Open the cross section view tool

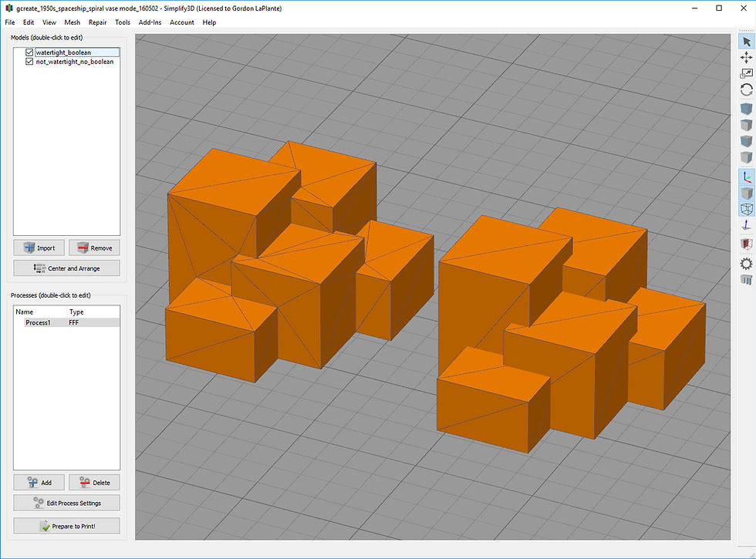pos(747,244)
